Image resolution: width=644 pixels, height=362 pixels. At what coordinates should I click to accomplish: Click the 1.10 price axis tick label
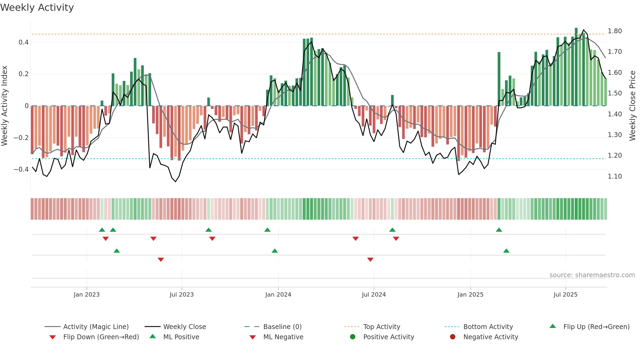[615, 176]
